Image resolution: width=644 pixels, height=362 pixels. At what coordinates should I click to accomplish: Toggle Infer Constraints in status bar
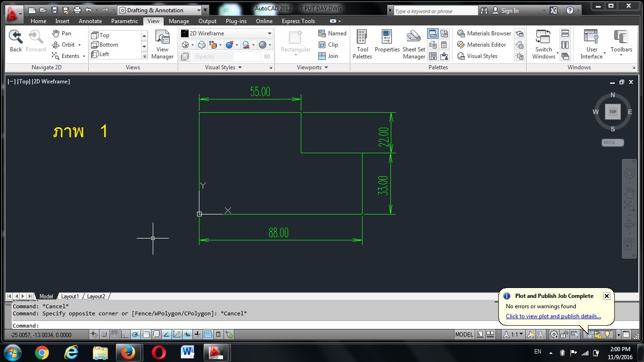point(94,335)
